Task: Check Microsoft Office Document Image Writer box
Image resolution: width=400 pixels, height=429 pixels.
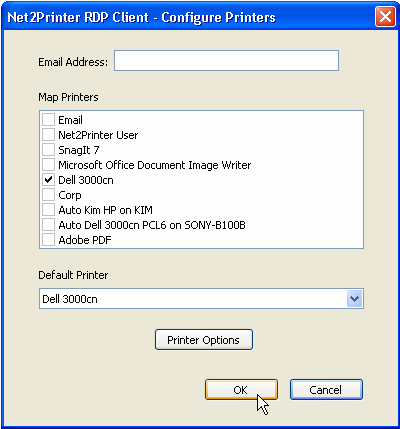Action: [48, 165]
